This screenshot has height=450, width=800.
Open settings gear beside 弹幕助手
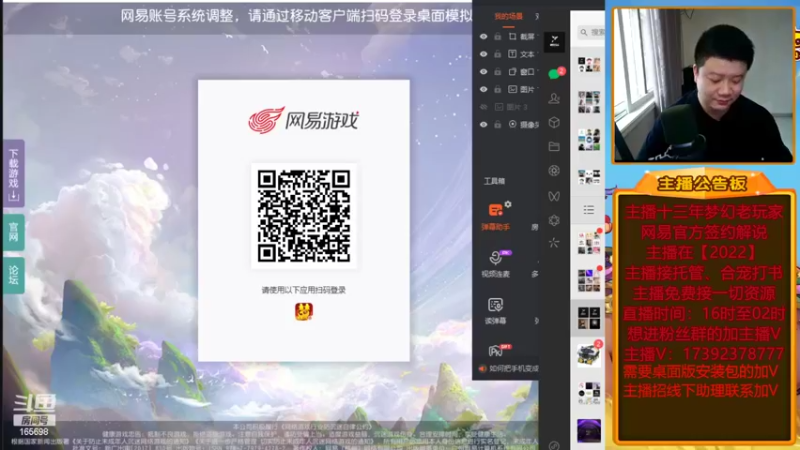point(508,204)
